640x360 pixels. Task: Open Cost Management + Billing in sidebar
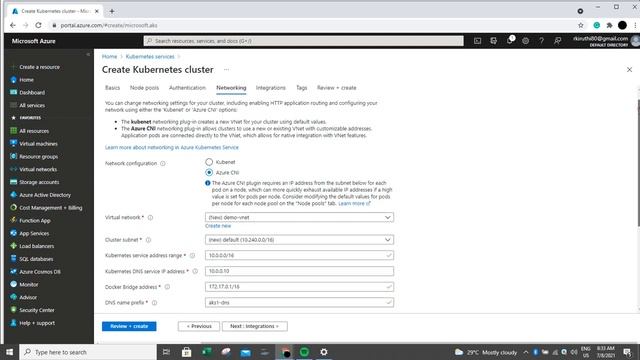click(x=51, y=208)
